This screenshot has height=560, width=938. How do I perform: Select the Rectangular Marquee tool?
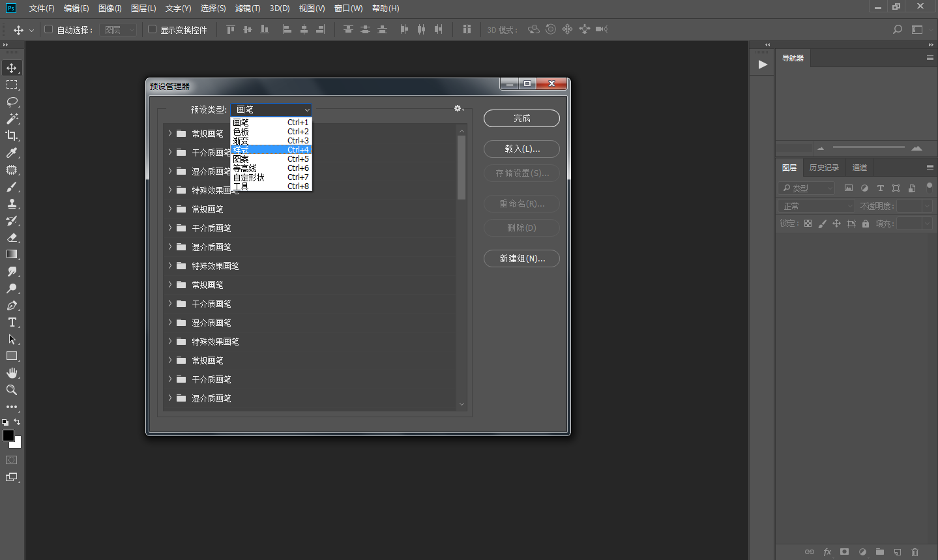(x=12, y=85)
